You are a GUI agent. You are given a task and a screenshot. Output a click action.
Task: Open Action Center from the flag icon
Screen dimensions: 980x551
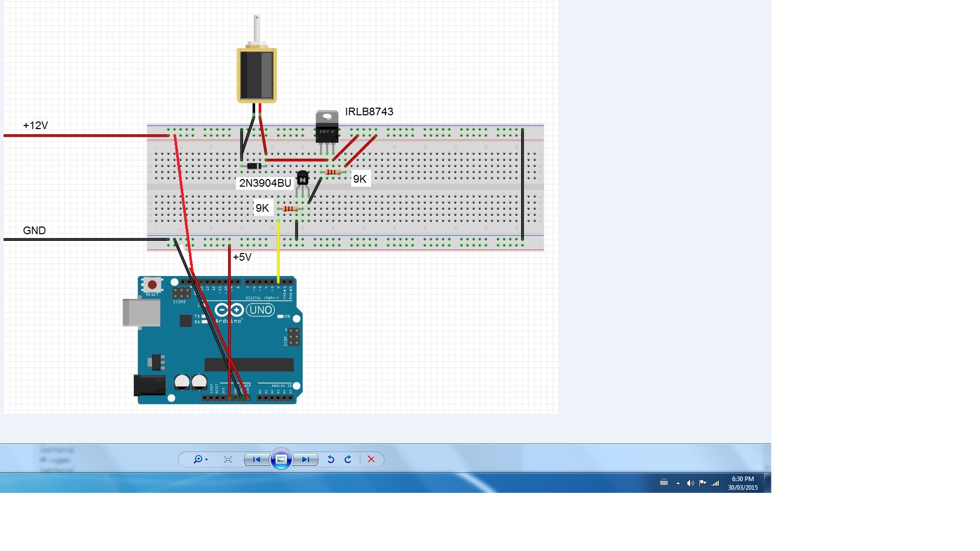703,483
